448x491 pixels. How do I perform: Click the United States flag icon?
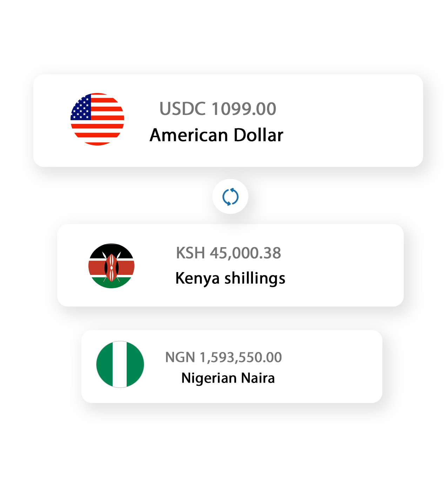(x=97, y=119)
